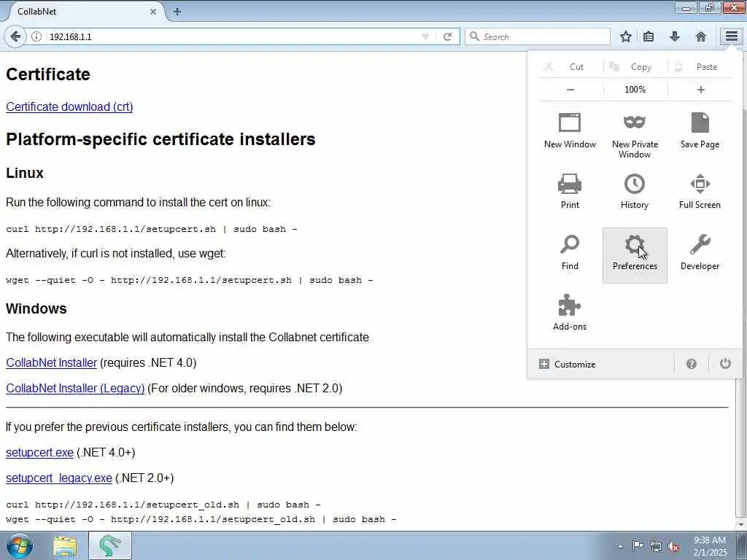Bookmark this page with star icon

click(x=625, y=36)
